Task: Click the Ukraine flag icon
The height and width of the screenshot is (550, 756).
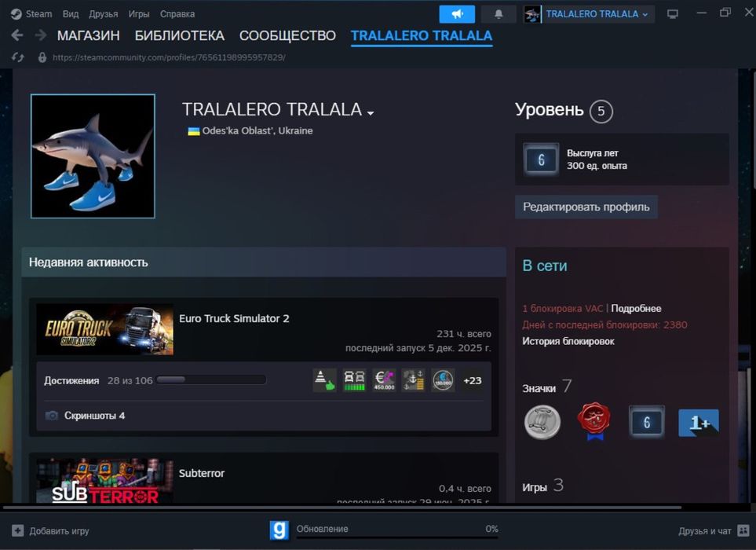Action: 193,130
